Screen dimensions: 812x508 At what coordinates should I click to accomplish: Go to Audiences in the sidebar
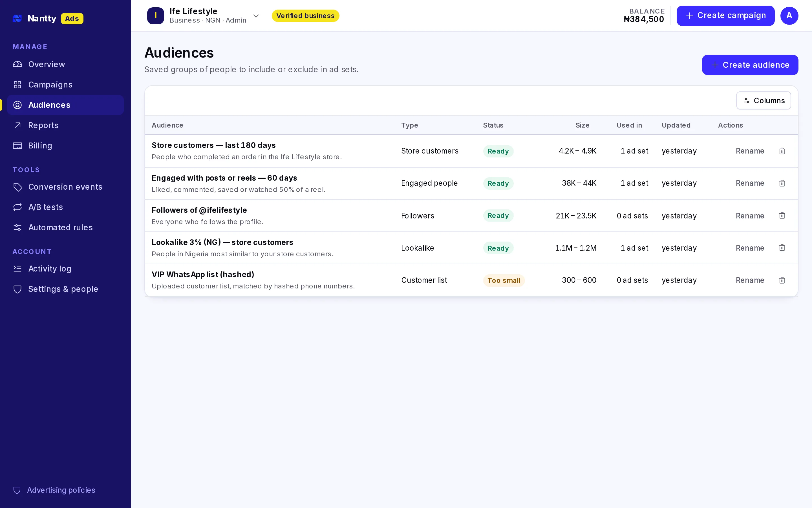click(x=65, y=105)
